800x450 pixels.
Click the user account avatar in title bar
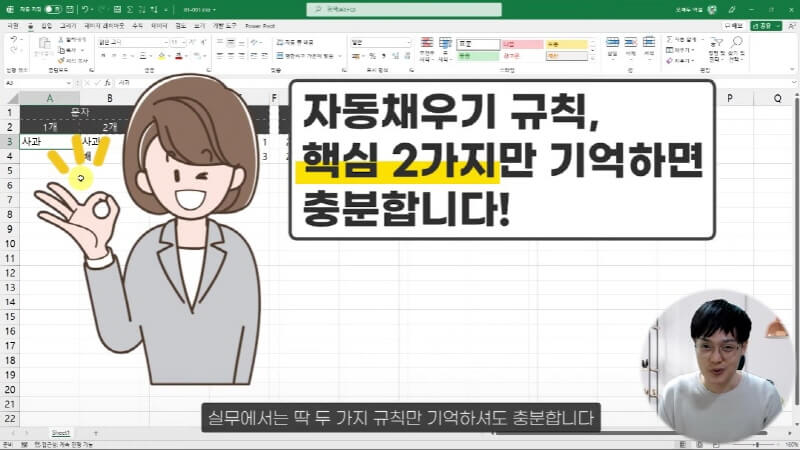712,9
